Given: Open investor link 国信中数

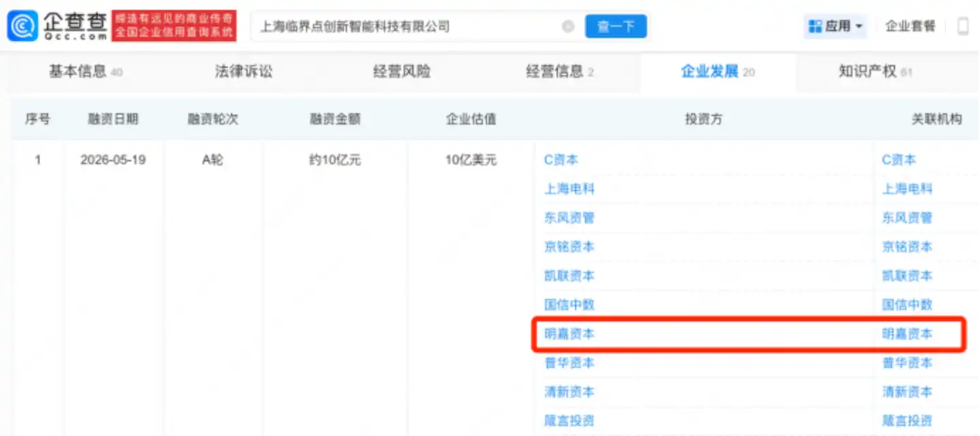Looking at the screenshot, I should [569, 305].
